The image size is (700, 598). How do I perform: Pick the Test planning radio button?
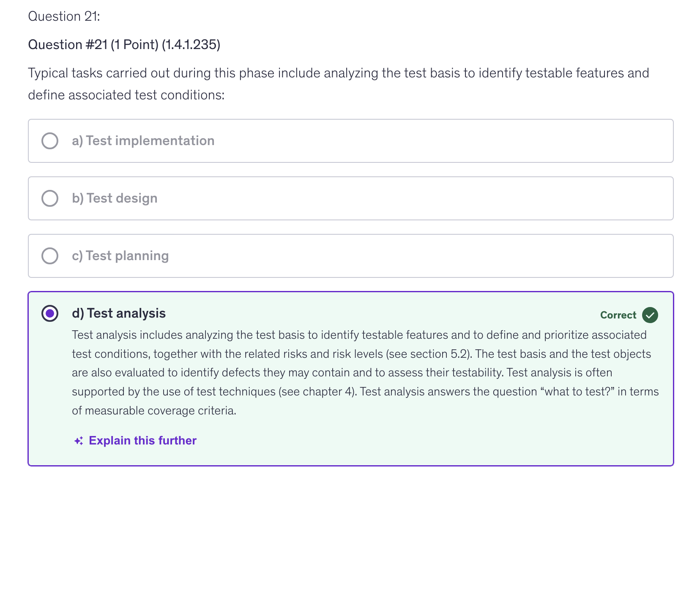coord(50,256)
